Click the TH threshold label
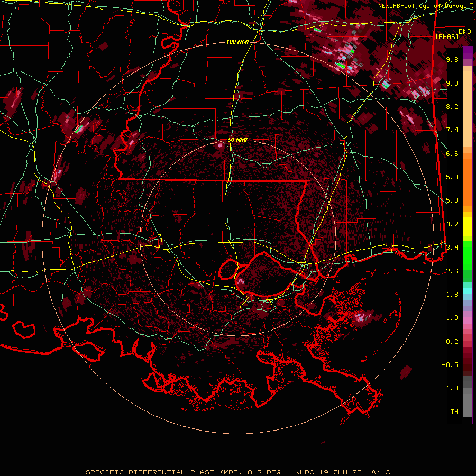The width and height of the screenshot is (476, 476). pos(454,412)
